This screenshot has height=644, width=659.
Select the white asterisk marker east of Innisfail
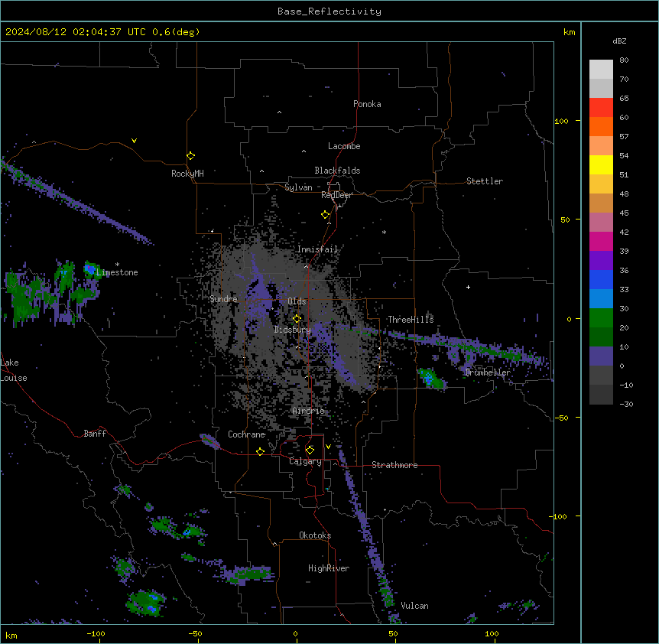(384, 232)
